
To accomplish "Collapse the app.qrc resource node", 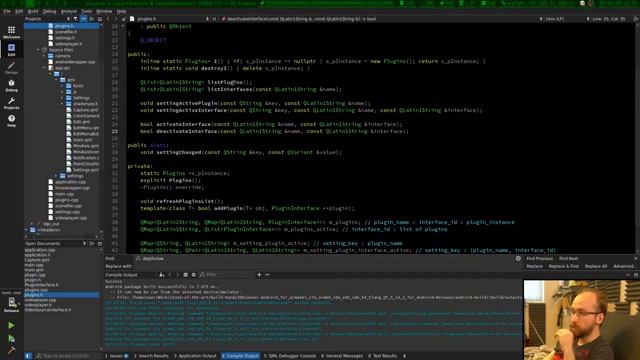I will point(44,68).
